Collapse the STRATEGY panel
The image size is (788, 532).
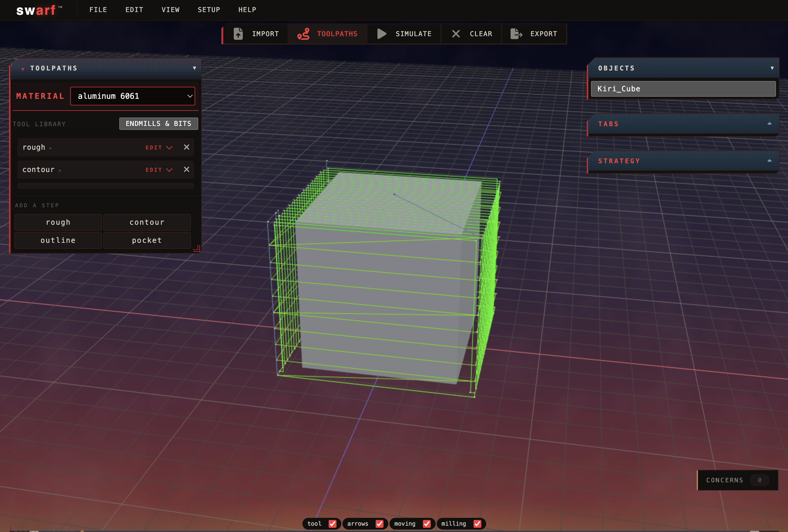pos(769,161)
